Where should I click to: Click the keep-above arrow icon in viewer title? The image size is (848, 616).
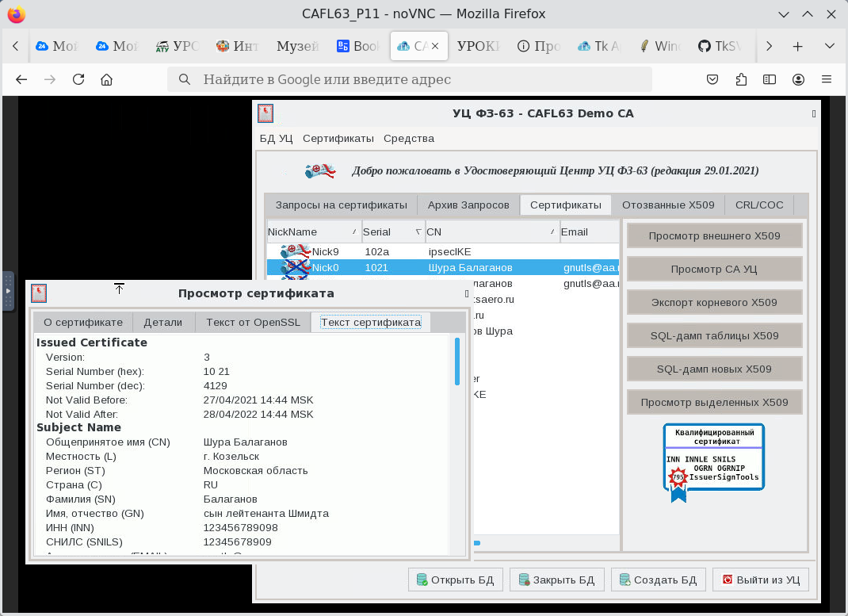coord(119,289)
